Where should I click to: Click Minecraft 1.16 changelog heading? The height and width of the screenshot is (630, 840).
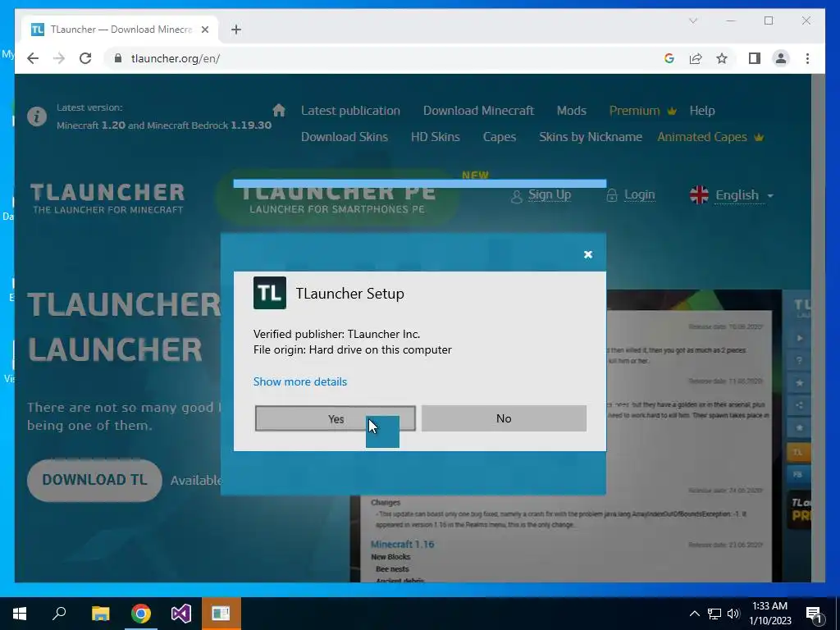pos(402,545)
